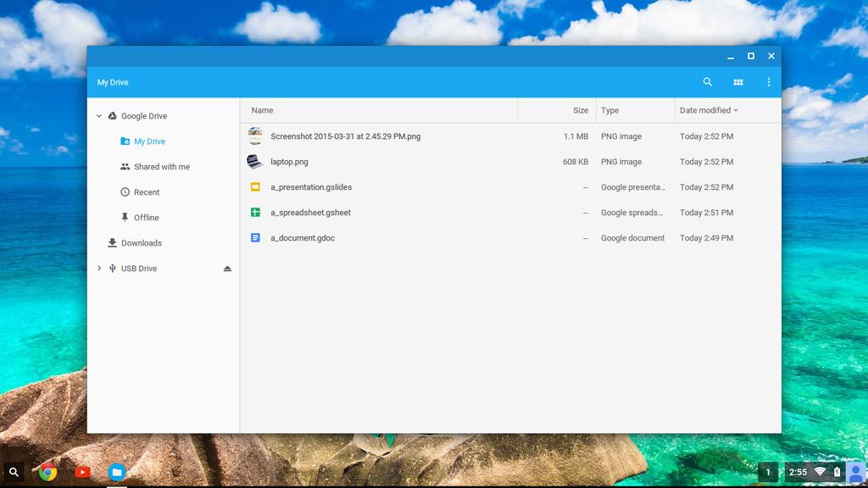Click the Google Drive triangle icon

tap(113, 115)
